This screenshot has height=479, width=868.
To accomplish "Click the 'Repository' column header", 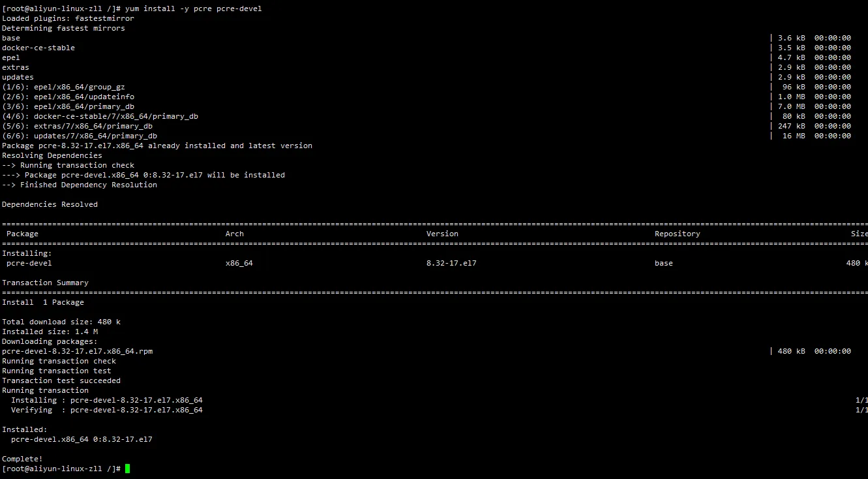I will [678, 234].
